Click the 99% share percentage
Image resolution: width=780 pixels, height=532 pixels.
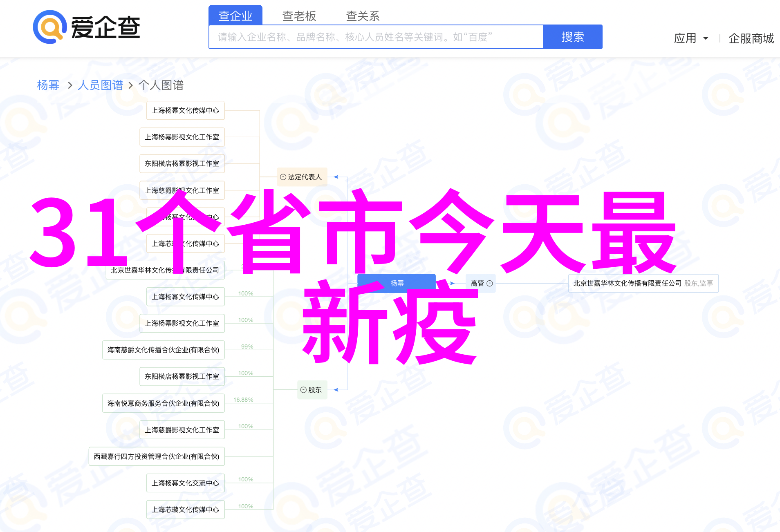pos(247,346)
